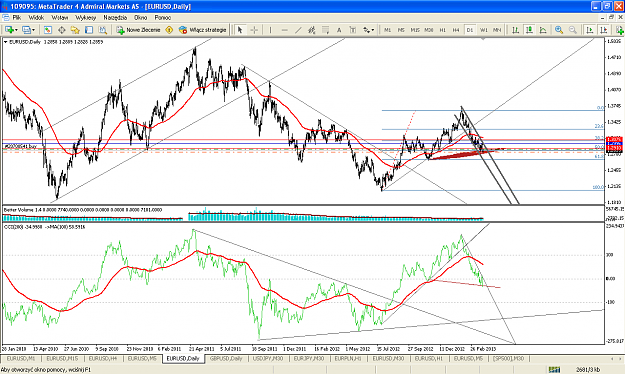Select the horizontal line drawing tool
The image size is (625, 374).
tap(284, 30)
